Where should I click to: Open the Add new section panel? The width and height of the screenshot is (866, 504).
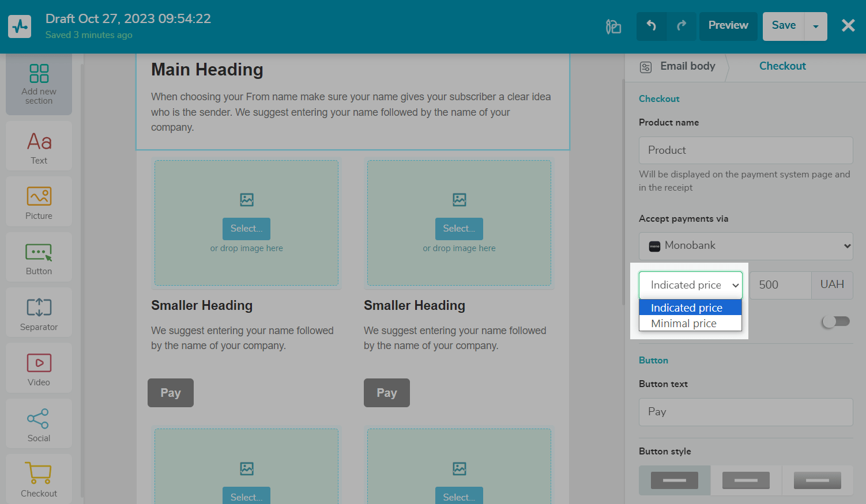click(39, 84)
